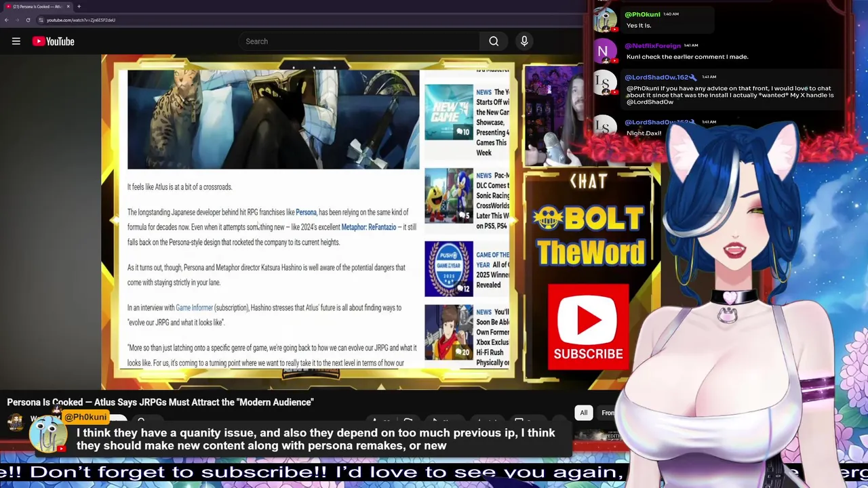Open the YouTube guide hamburger menu

click(x=16, y=41)
